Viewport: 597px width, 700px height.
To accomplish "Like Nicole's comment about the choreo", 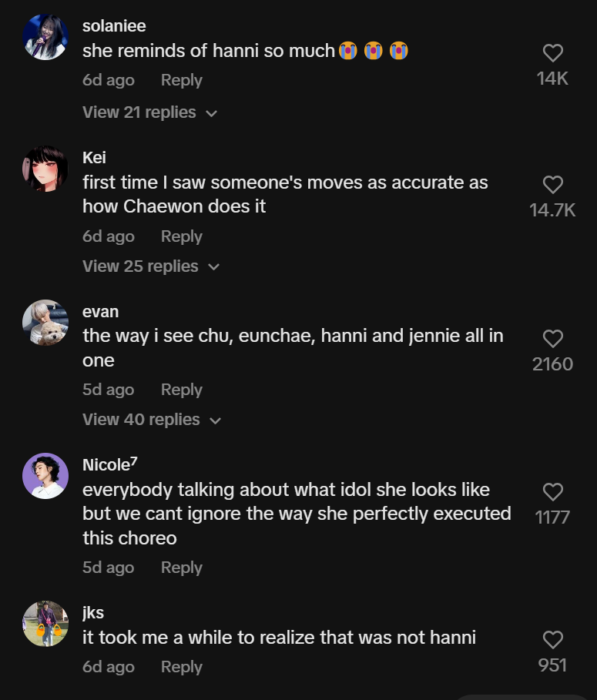I will point(552,492).
